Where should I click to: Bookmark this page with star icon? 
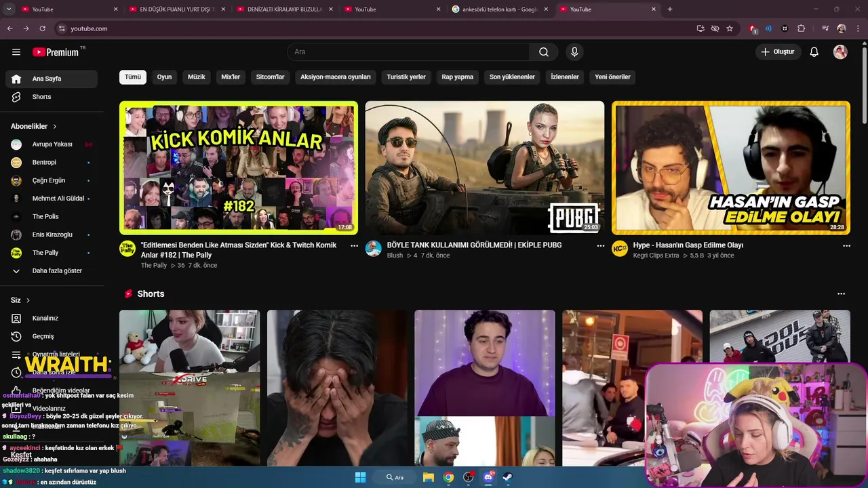pyautogui.click(x=730, y=28)
